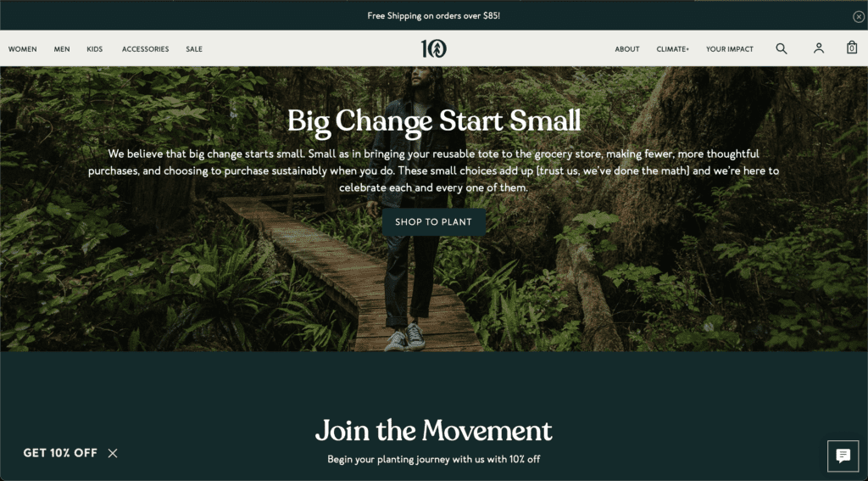The width and height of the screenshot is (868, 481).
Task: Open the shopping bag cart icon
Action: click(x=852, y=48)
